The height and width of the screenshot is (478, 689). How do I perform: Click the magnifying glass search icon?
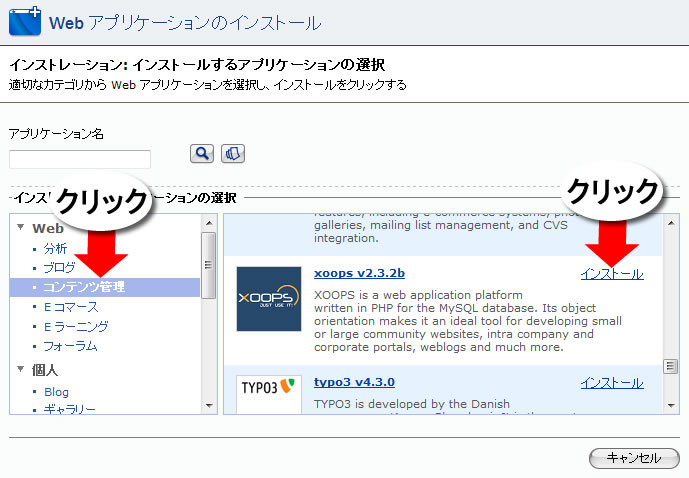click(x=202, y=153)
